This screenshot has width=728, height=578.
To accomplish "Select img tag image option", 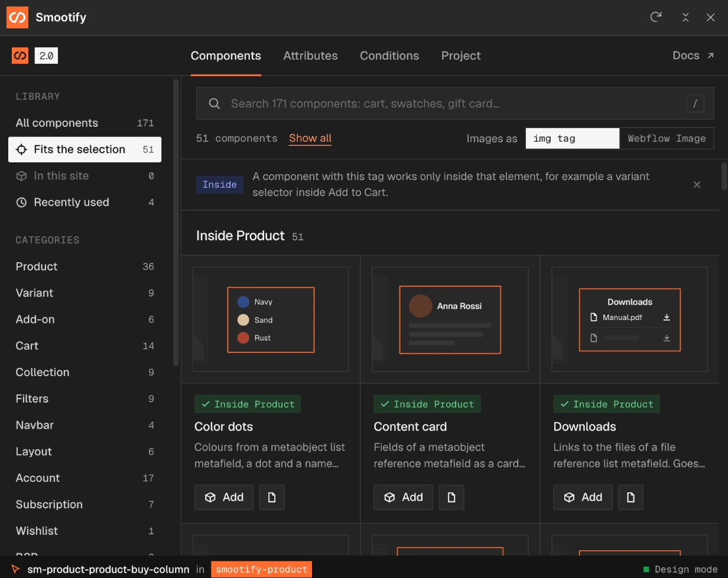I will pyautogui.click(x=573, y=138).
